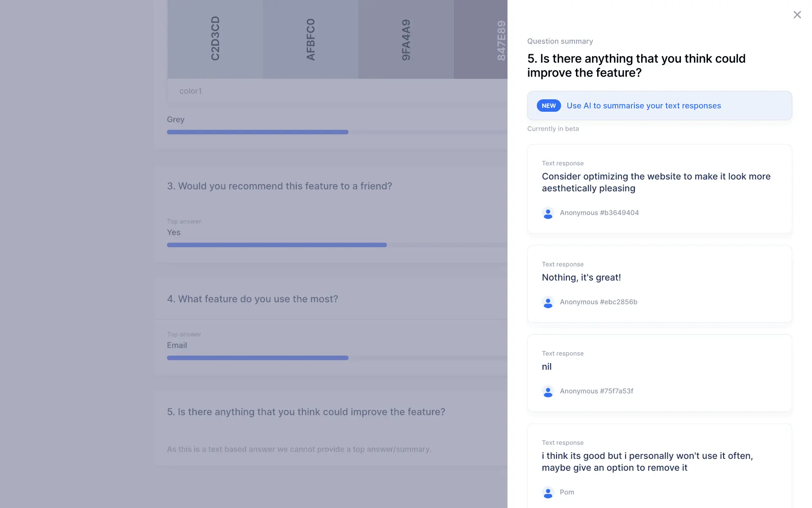
Task: Click the C2D3CD color swatch
Action: (215, 39)
